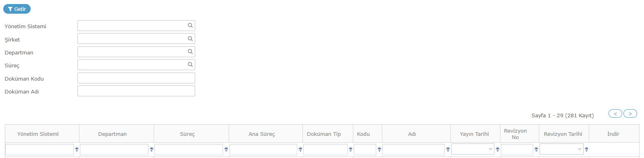Open lookup via Şirket magnifier icon
The height and width of the screenshot is (158, 644).
point(190,39)
